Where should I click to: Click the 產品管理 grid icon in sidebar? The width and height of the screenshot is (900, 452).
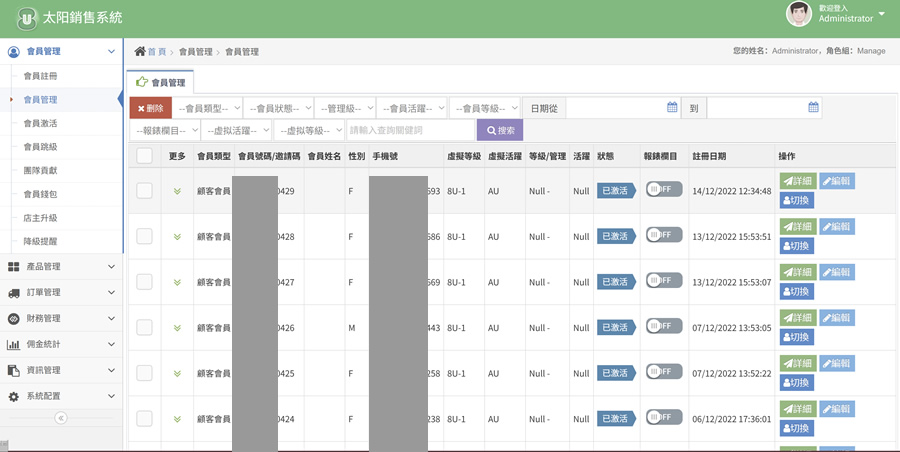click(14, 267)
